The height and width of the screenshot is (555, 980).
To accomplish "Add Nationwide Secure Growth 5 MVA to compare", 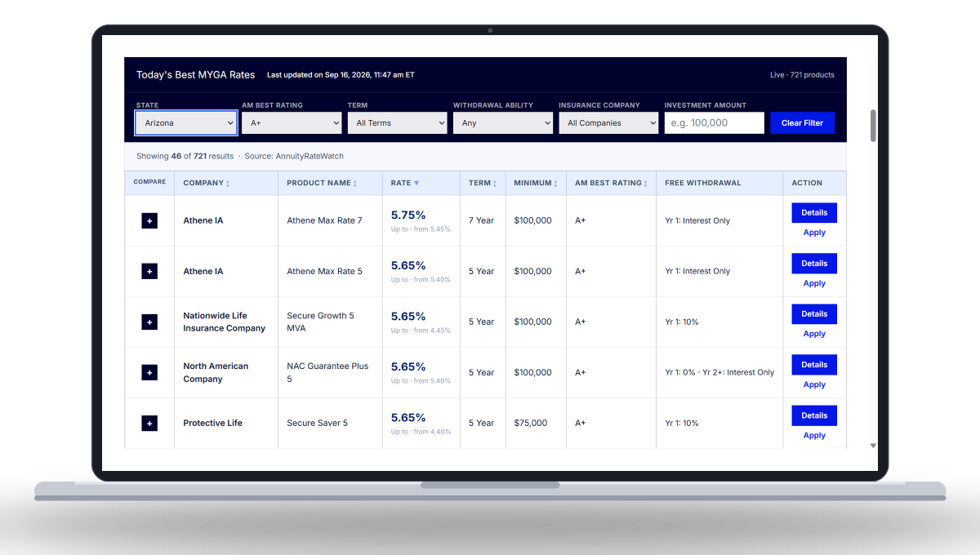I will (149, 322).
